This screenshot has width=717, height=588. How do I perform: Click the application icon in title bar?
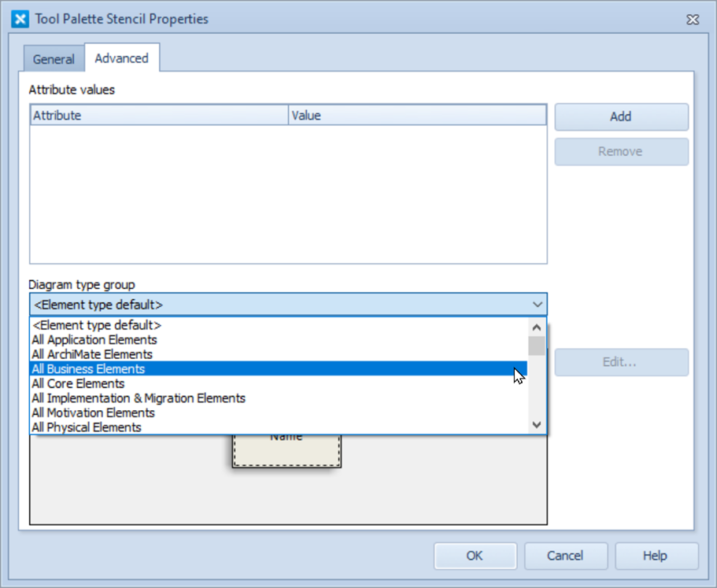(20, 19)
